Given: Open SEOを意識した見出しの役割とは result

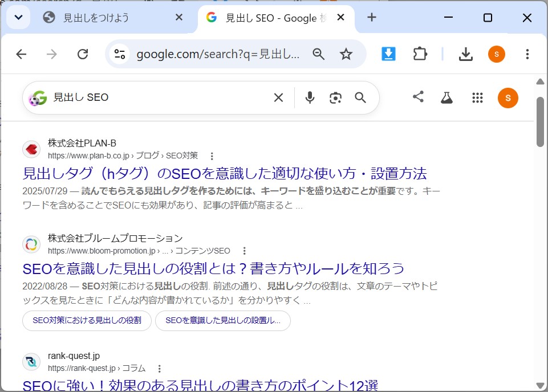Looking at the screenshot, I should click(213, 269).
